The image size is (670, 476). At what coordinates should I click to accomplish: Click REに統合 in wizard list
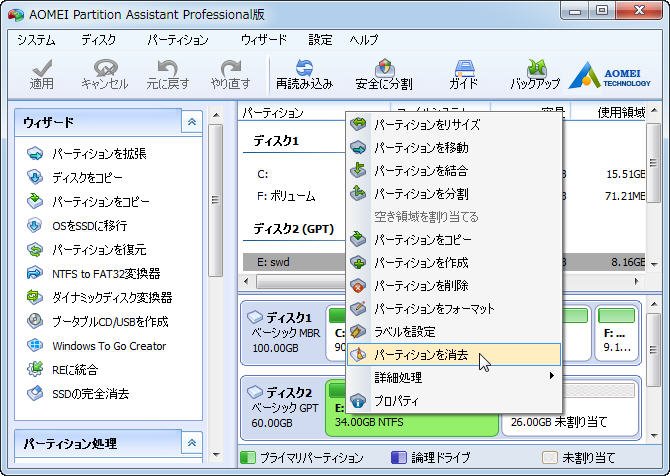pyautogui.click(x=75, y=370)
